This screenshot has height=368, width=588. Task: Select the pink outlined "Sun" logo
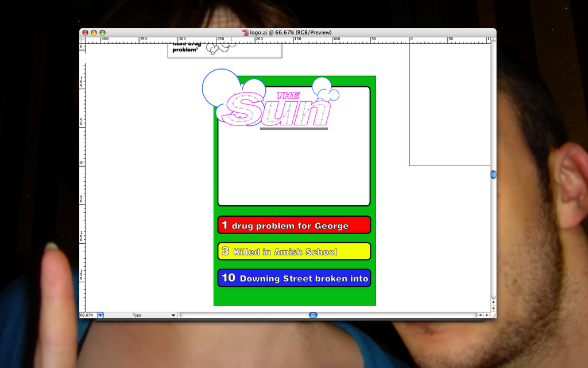point(276,109)
